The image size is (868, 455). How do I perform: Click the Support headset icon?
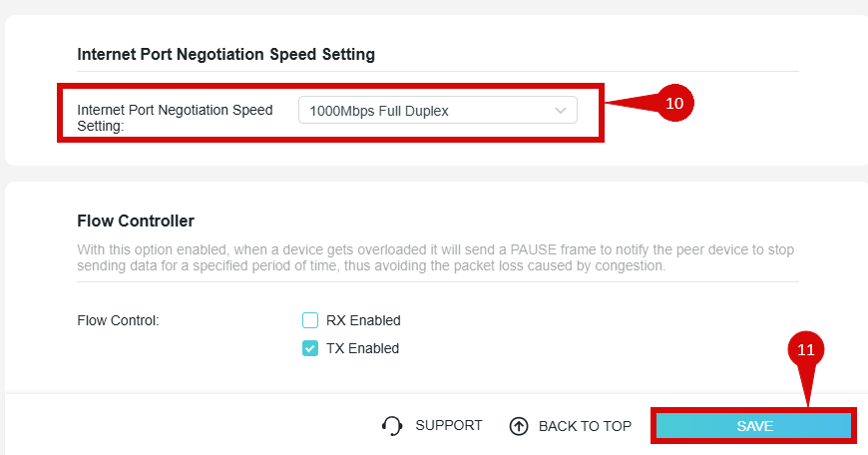click(392, 426)
